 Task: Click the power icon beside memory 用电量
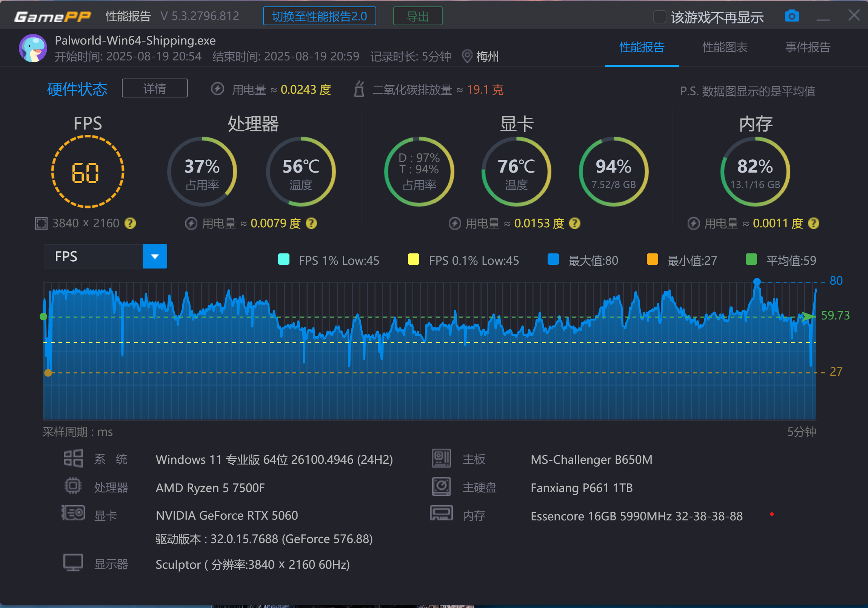pos(693,223)
